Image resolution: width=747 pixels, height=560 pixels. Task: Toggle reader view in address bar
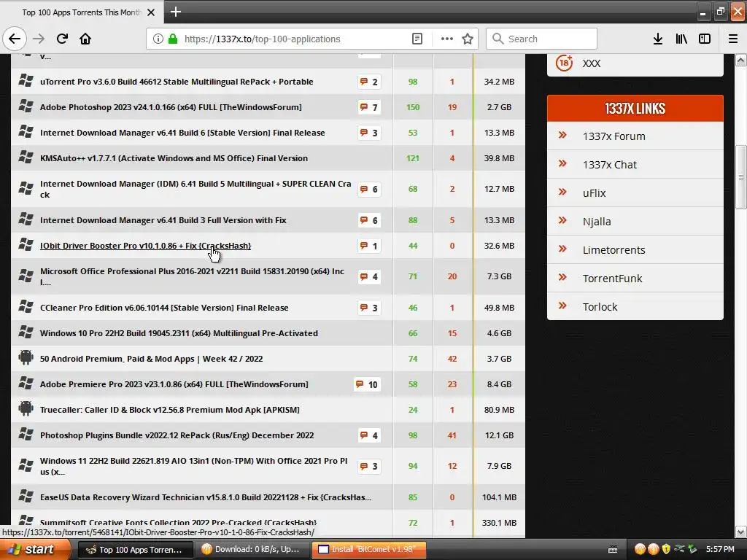click(x=417, y=39)
